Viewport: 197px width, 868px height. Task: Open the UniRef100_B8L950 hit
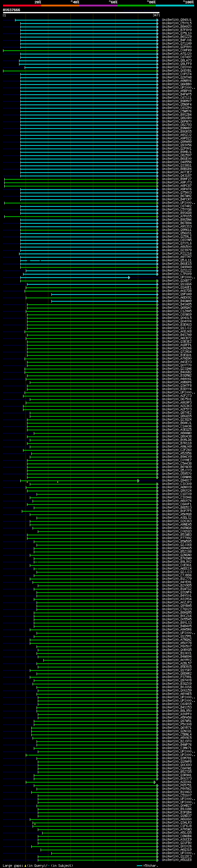tap(177, 711)
